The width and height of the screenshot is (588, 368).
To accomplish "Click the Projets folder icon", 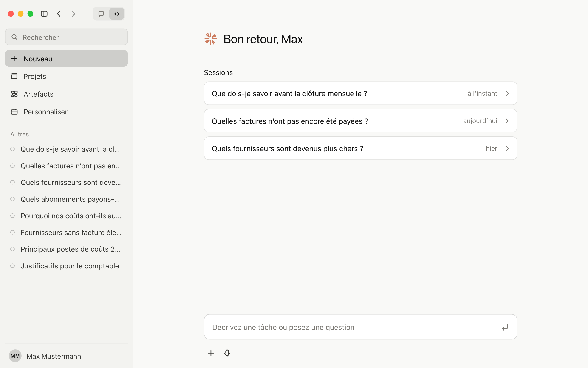I will (x=14, y=76).
